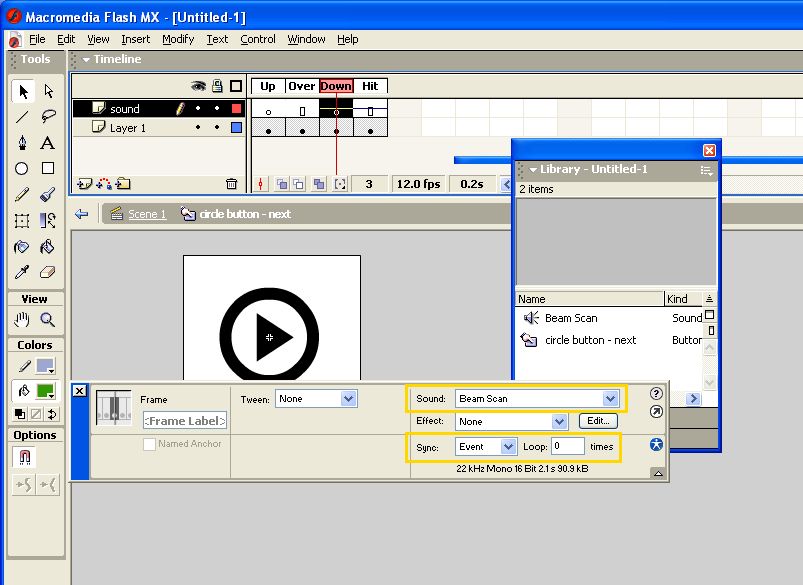
Task: Click the Edit... sound envelope button
Action: coord(598,421)
